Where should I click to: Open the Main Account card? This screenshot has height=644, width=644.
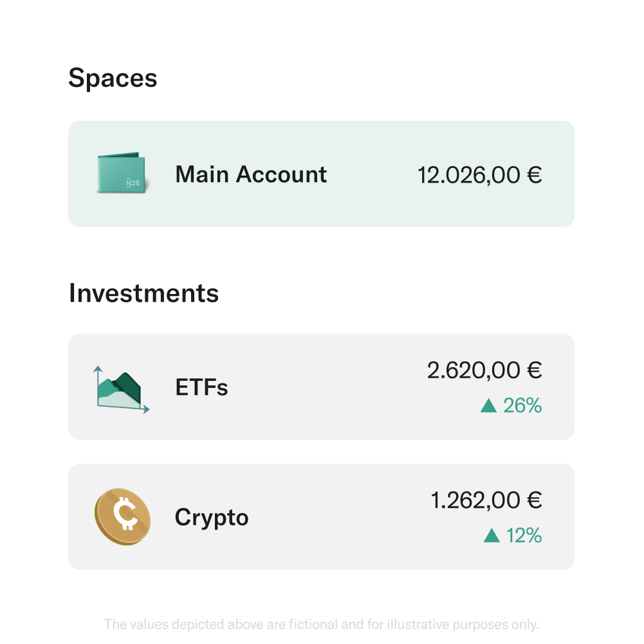click(x=320, y=174)
